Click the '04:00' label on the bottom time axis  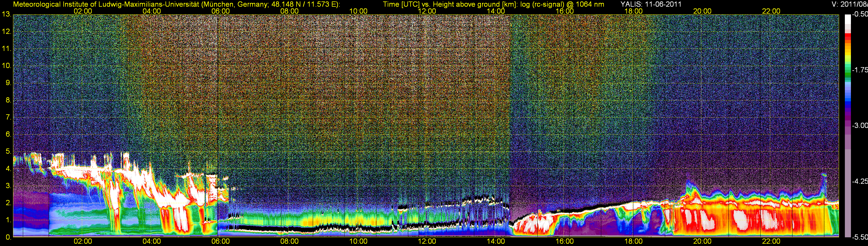(152, 241)
